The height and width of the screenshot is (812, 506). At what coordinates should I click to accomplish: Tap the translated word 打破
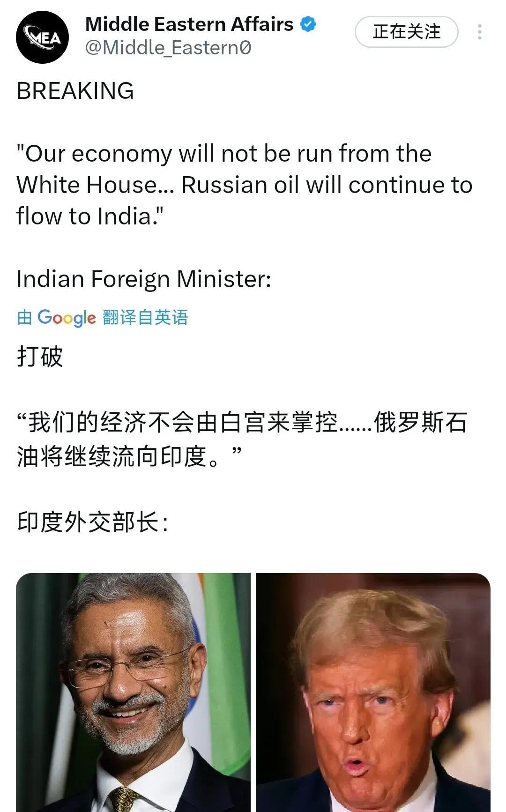tap(40, 357)
